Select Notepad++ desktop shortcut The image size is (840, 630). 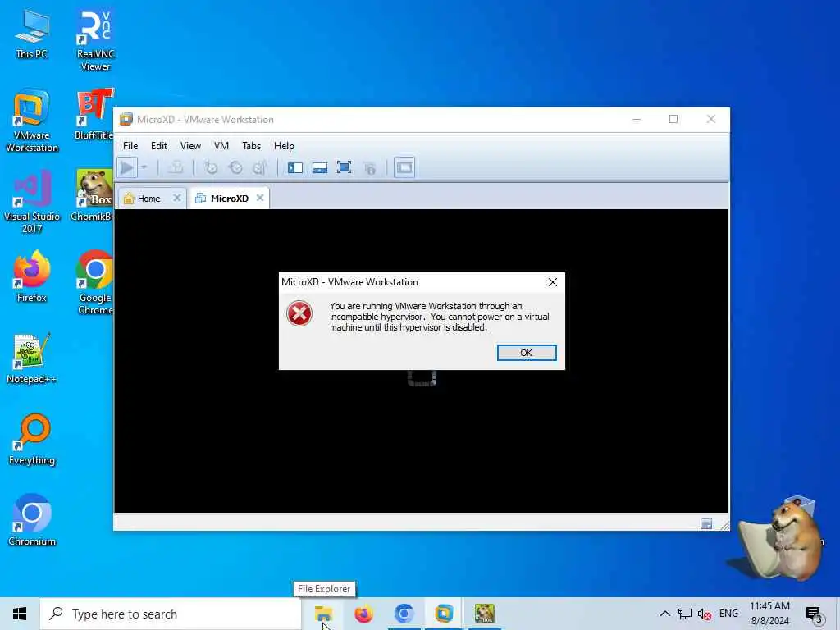(x=32, y=358)
